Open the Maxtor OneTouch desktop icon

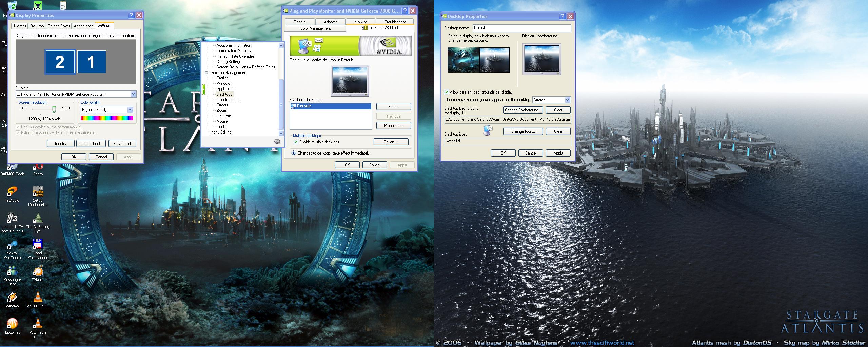12,249
